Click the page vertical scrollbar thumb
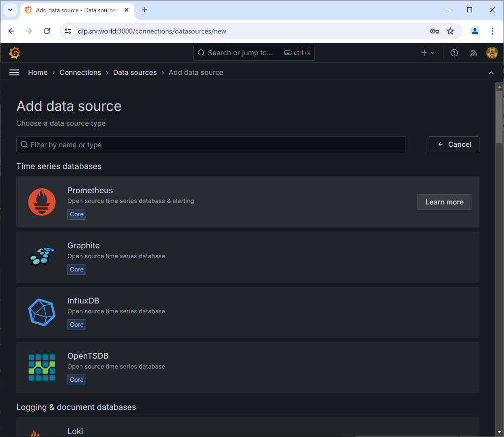Viewport: 504px width, 437px height. pyautogui.click(x=499, y=117)
